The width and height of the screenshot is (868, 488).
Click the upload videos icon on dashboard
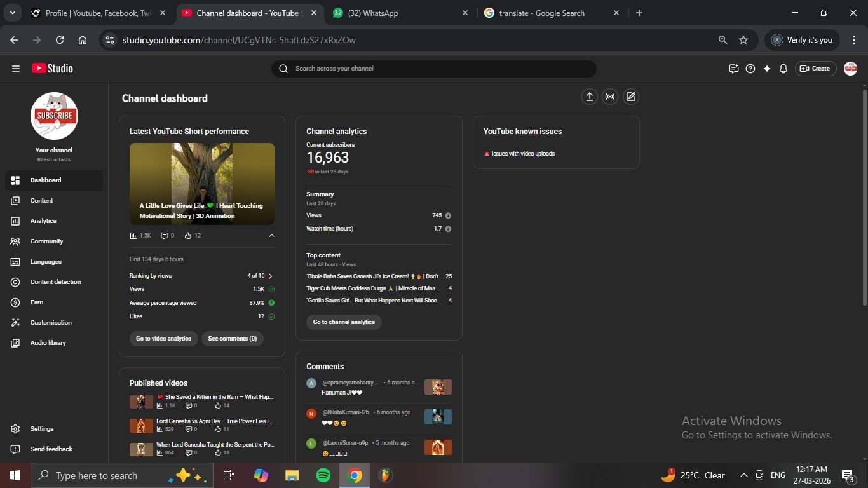pyautogui.click(x=589, y=97)
